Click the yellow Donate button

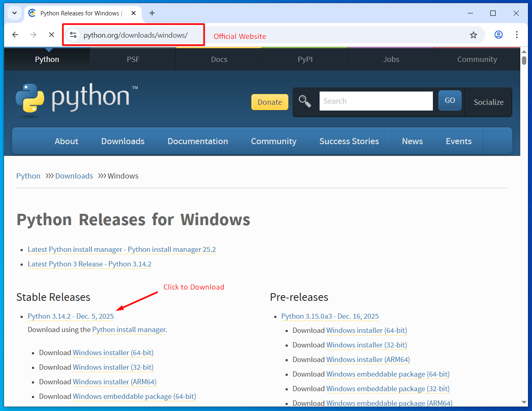[x=270, y=102]
